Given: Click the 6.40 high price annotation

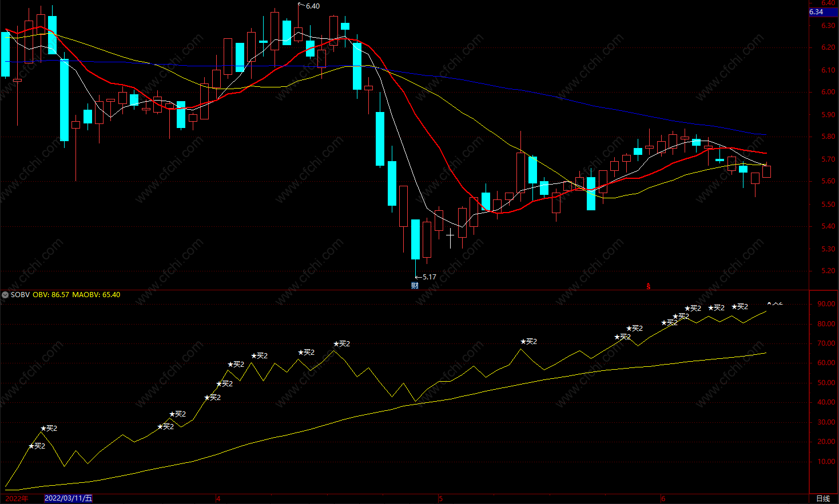Looking at the screenshot, I should 313,6.
